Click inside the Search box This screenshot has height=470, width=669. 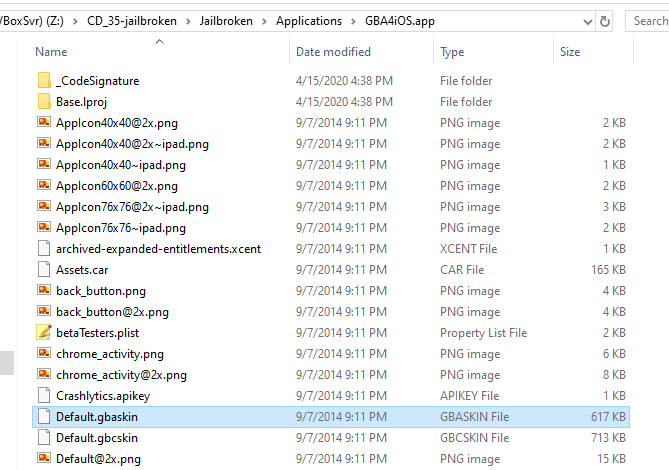click(648, 21)
